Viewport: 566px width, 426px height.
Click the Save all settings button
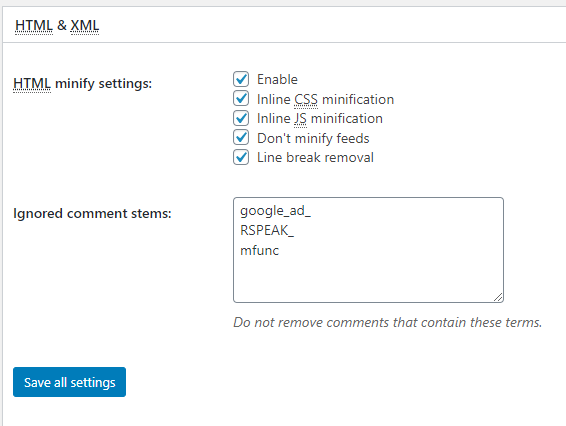tap(69, 382)
